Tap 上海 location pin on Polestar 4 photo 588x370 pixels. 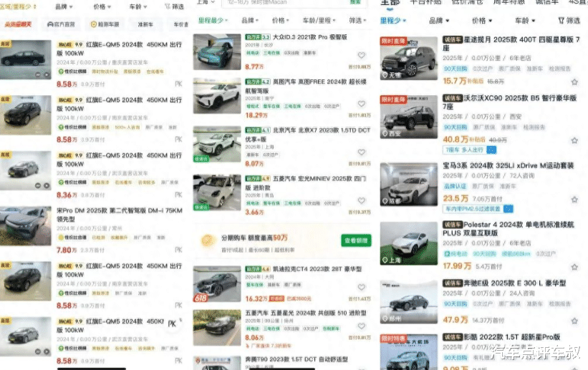385,261
